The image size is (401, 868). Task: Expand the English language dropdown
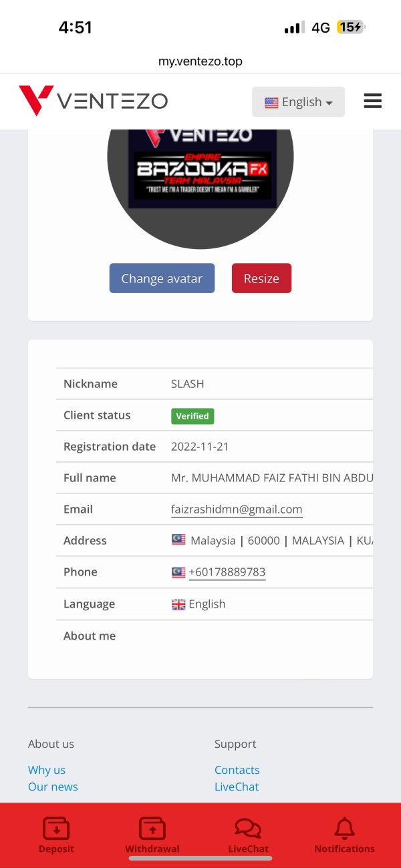coord(298,102)
